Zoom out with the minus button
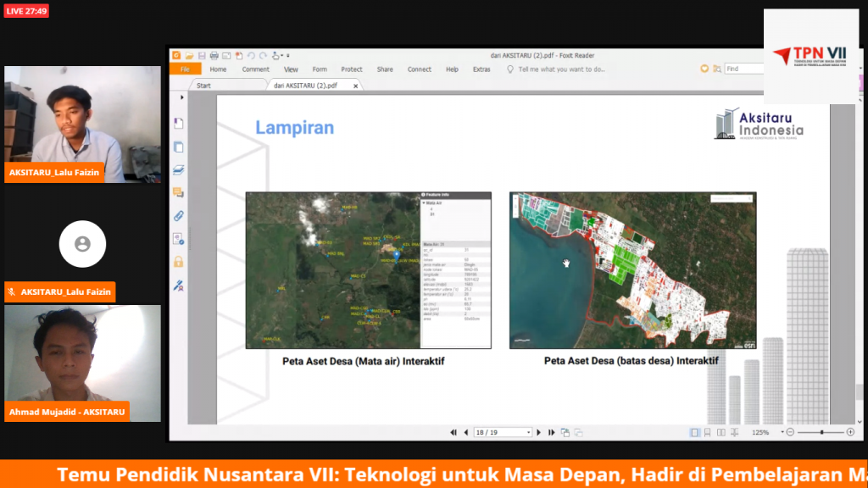Viewport: 868px width, 488px height. (791, 432)
